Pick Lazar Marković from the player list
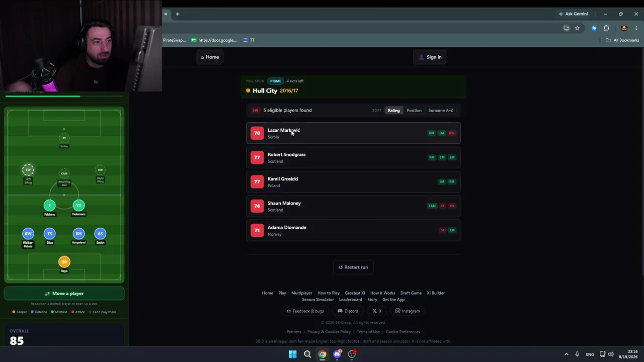 tap(353, 133)
